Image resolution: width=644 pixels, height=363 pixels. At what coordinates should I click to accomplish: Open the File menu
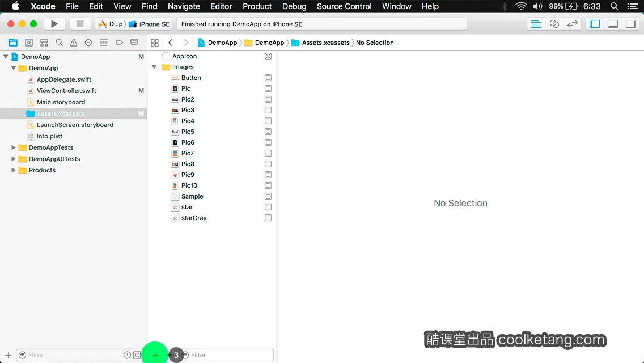(72, 6)
